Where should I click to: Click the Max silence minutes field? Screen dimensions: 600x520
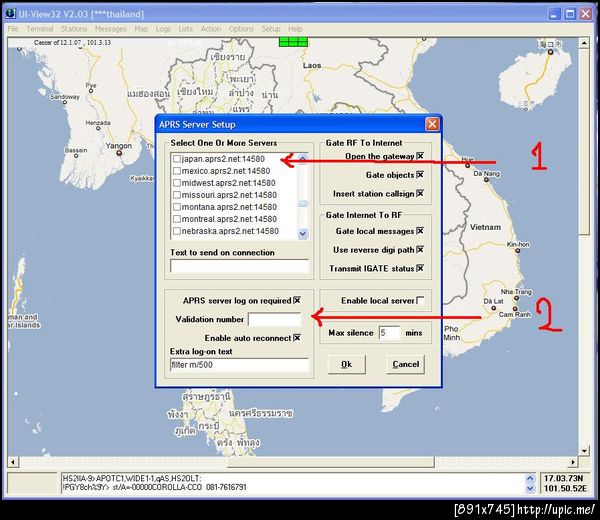click(389, 333)
